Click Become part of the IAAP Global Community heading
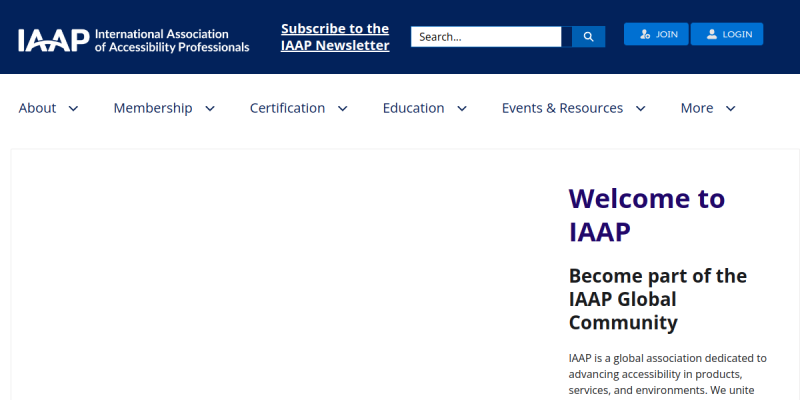Image resolution: width=800 pixels, height=400 pixels. [658, 299]
